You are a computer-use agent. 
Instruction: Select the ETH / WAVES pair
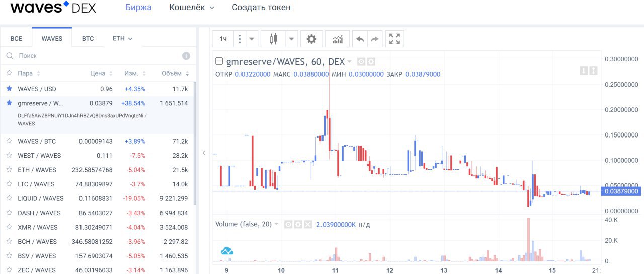(x=97, y=170)
